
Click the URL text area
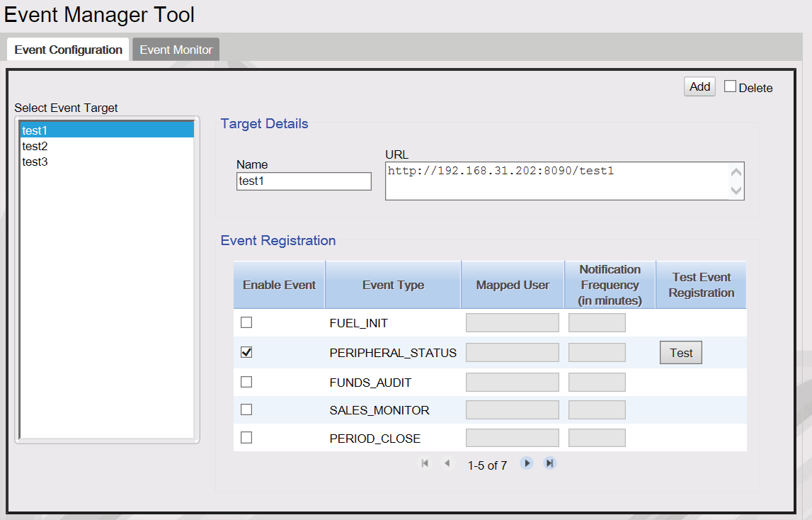(557, 181)
